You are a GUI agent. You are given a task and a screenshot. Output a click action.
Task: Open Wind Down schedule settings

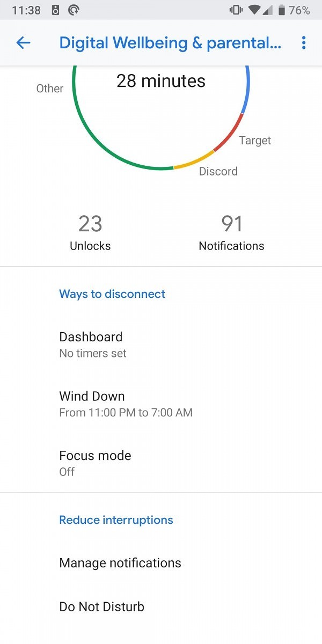click(x=161, y=404)
